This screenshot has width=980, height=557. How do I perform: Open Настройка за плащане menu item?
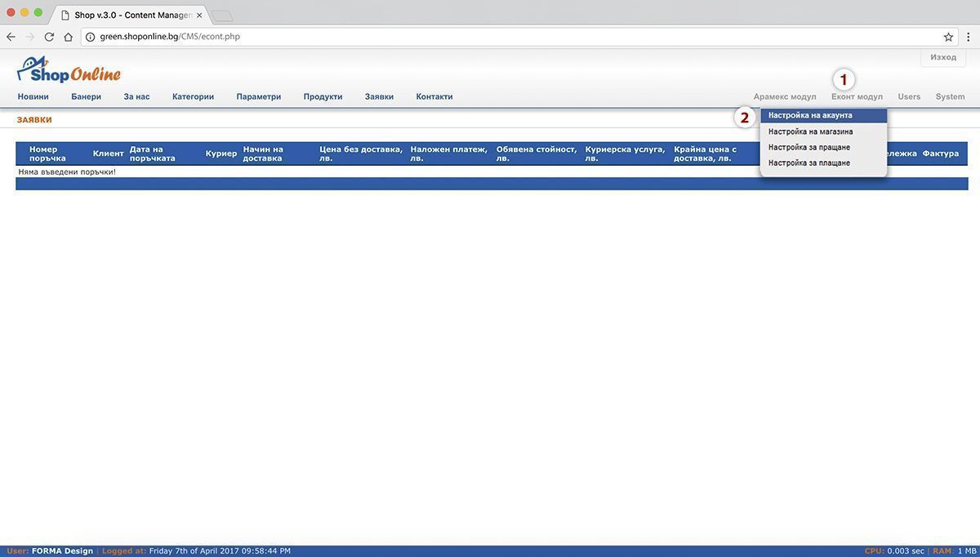[x=808, y=163]
